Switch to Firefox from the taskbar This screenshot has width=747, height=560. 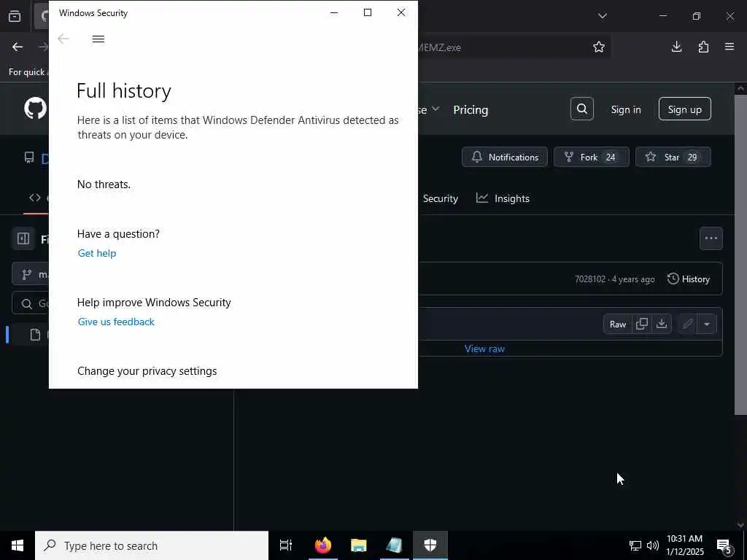[322, 545]
